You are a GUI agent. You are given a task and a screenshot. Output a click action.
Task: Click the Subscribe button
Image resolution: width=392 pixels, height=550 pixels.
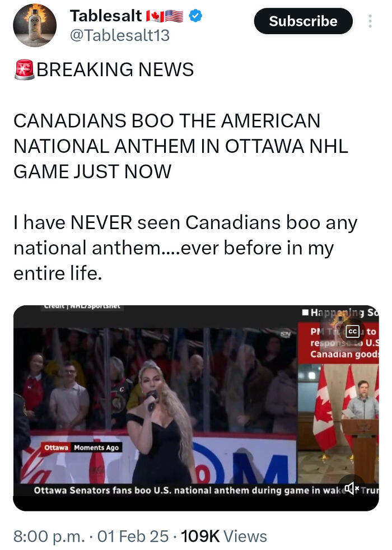303,21
